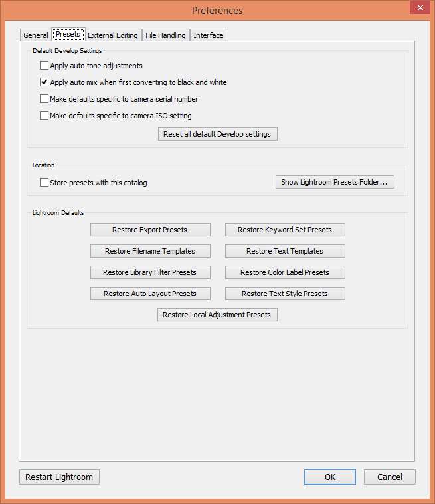Screen dimensions: 435x504
Task: Cancel the Preferences dialog
Action: point(390,477)
